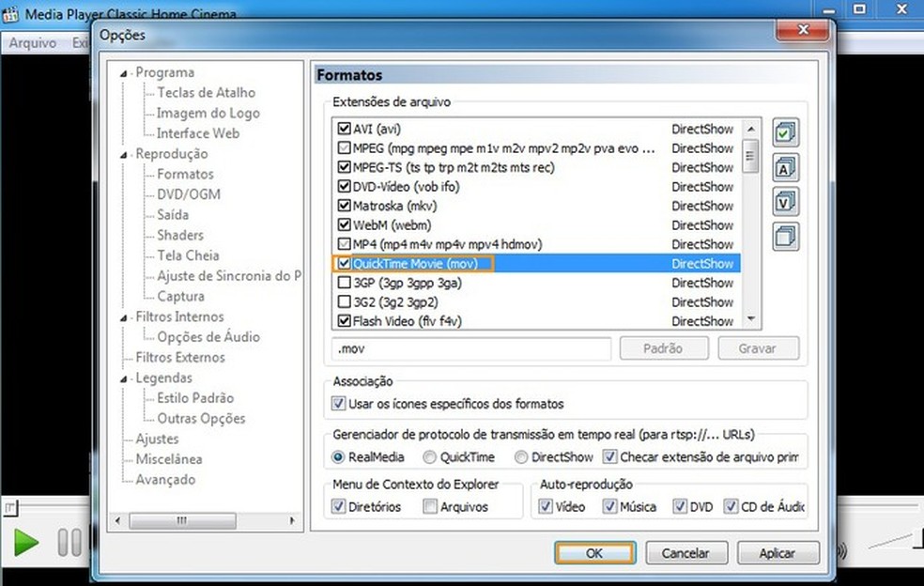Uncheck the QuickTime Movie (mov) checkbox
Viewport: 924px width, 586px height.
point(344,264)
